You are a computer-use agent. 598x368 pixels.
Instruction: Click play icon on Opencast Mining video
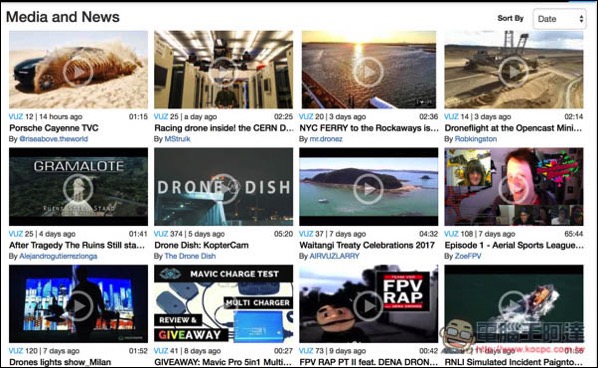coord(514,72)
